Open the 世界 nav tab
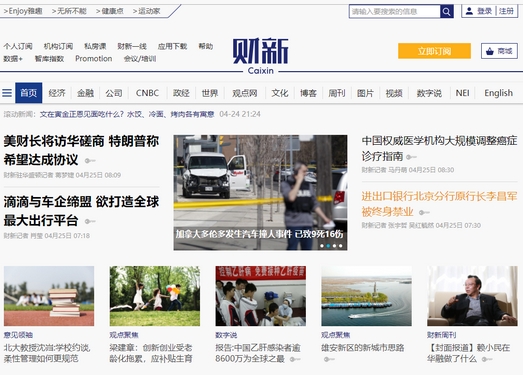523x375 pixels. (x=210, y=93)
